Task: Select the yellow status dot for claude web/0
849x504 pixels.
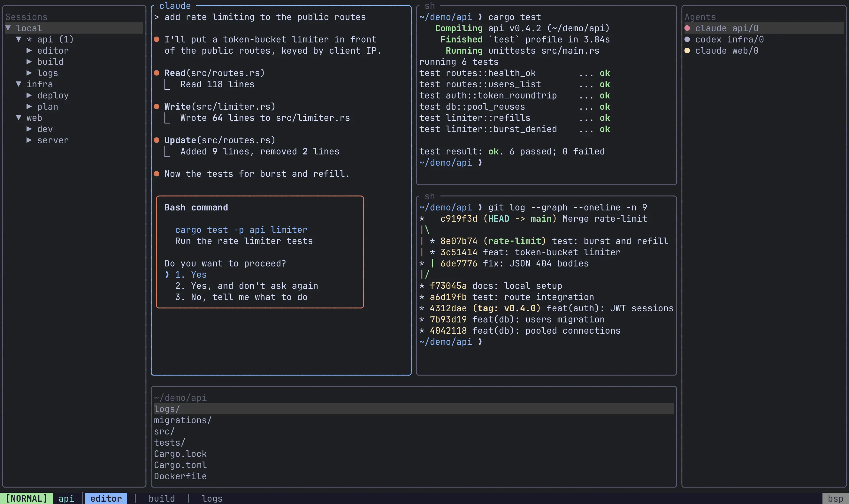Action: pyautogui.click(x=687, y=51)
